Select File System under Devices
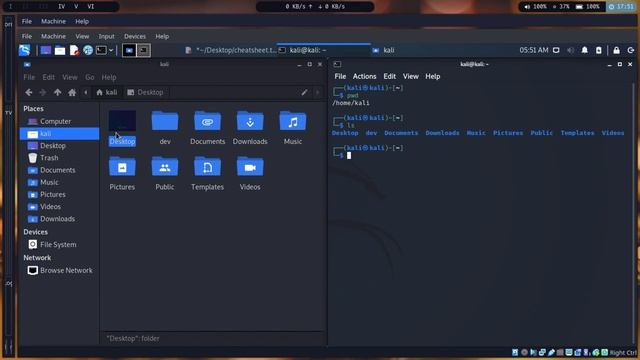The width and height of the screenshot is (640, 360). (x=59, y=244)
